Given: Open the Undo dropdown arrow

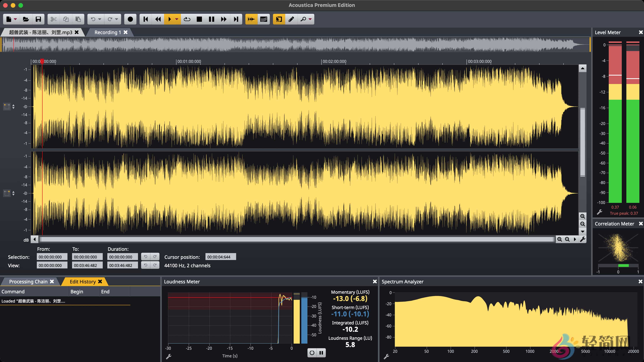Looking at the screenshot, I should tap(99, 19).
